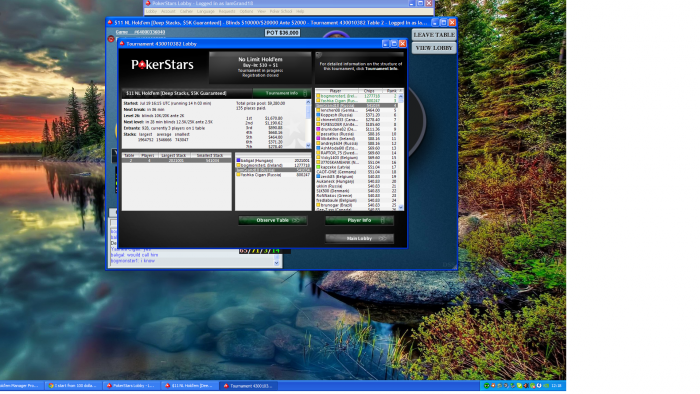Viewport: 700px width, 394px height.
Task: Open the Lobby menu in PokerStars Lobby window
Action: [151, 11]
